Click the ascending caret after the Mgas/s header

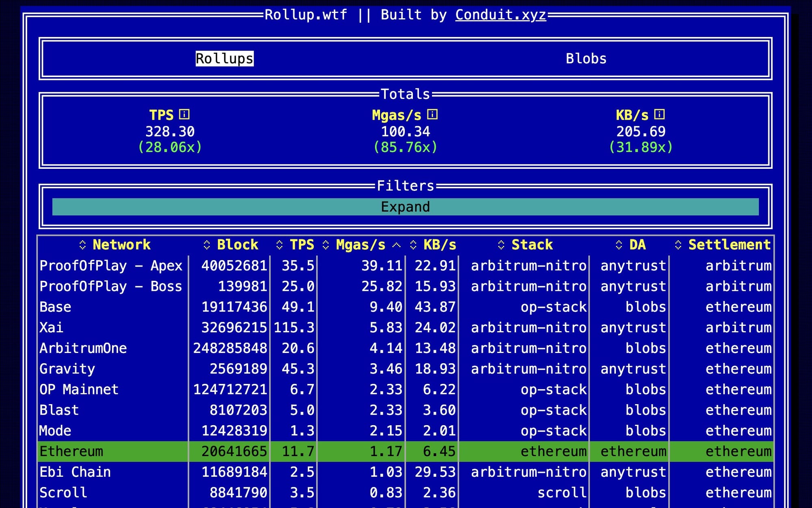pyautogui.click(x=397, y=245)
